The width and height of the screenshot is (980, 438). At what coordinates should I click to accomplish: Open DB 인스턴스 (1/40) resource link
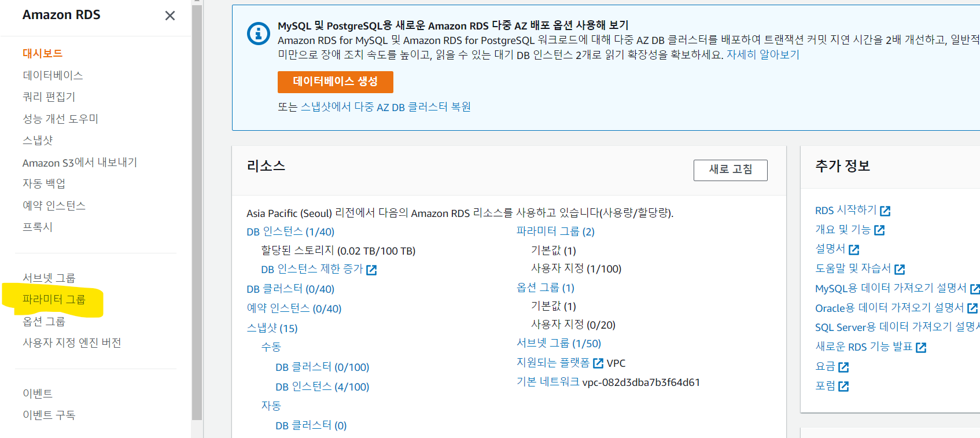coord(290,231)
